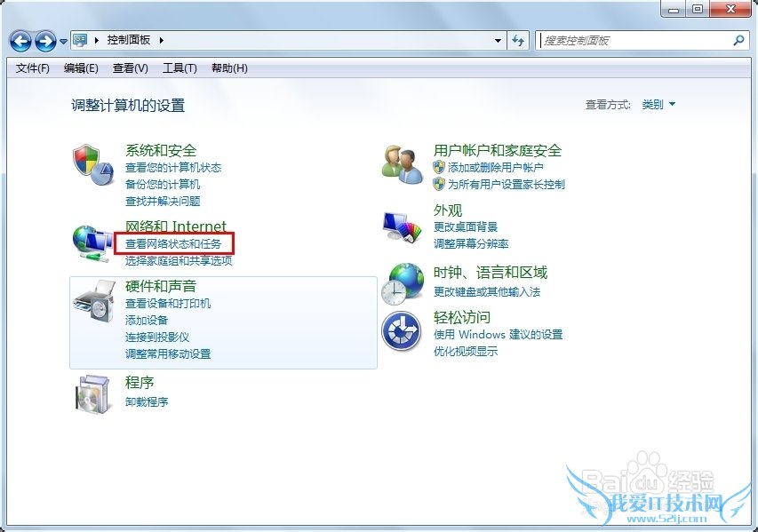Open the Ease of Access icon
Image resolution: width=758 pixels, height=532 pixels.
(402, 331)
